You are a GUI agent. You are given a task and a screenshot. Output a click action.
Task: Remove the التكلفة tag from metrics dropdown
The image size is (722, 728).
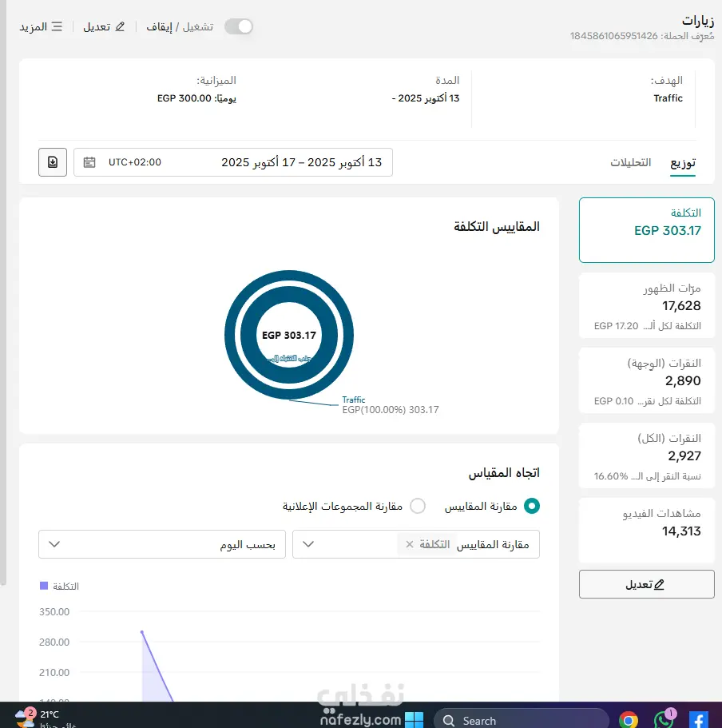[409, 544]
